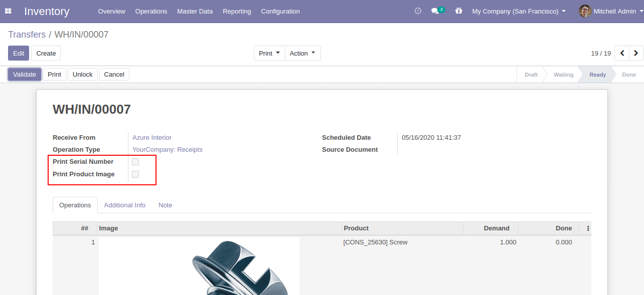This screenshot has width=644, height=295.
Task: Validate the transfer
Action: pyautogui.click(x=25, y=74)
